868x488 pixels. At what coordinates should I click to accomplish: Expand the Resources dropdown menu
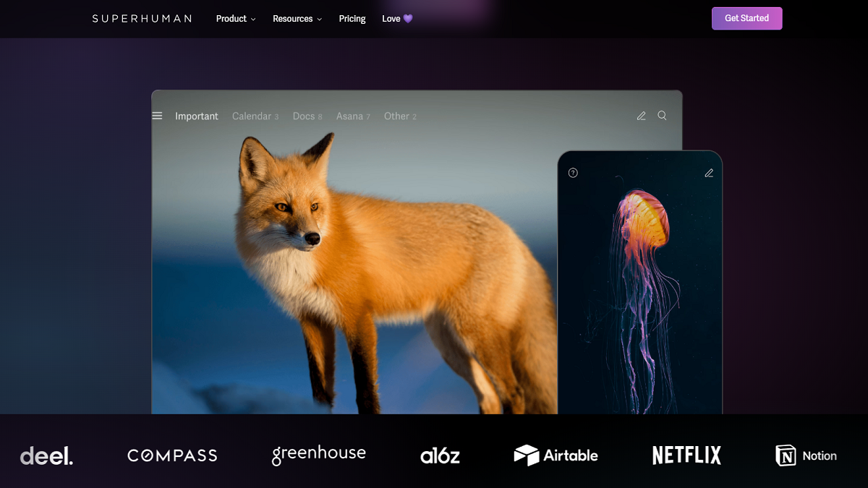[x=297, y=19]
